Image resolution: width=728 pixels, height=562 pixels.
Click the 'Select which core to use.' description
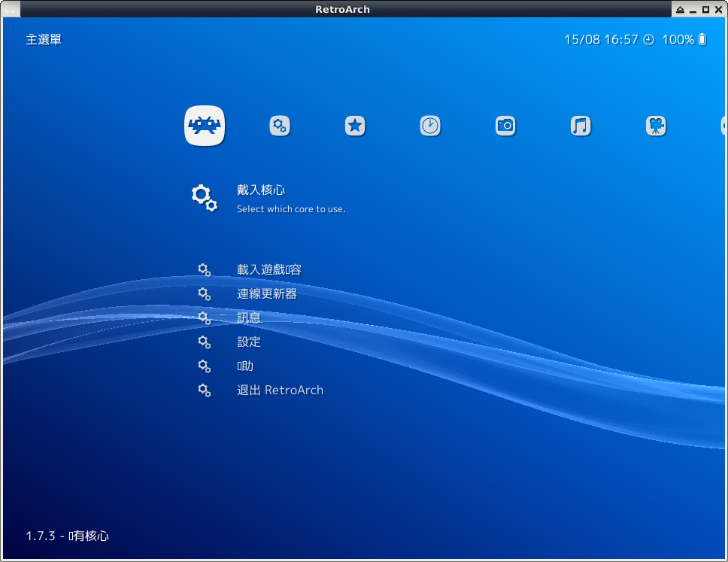(x=291, y=209)
